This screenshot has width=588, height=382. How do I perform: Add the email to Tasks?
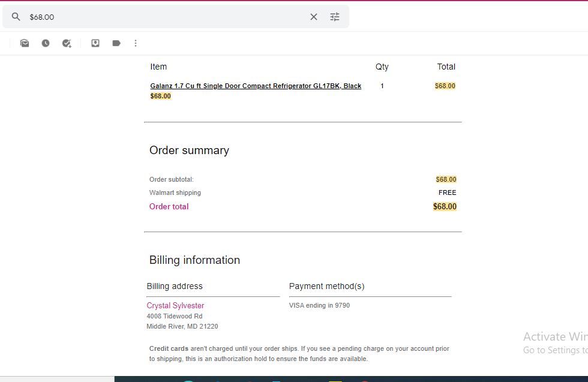pos(67,44)
